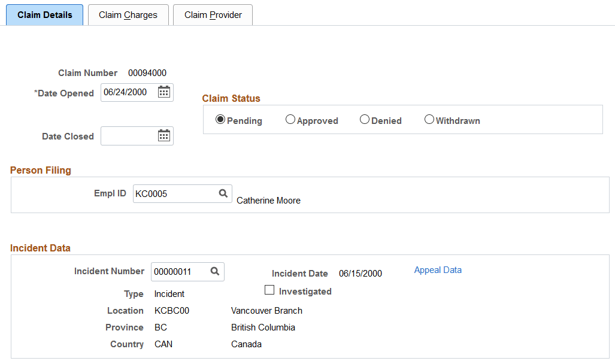The width and height of the screenshot is (615, 364).
Task: Select the Denied claim status
Action: point(364,119)
